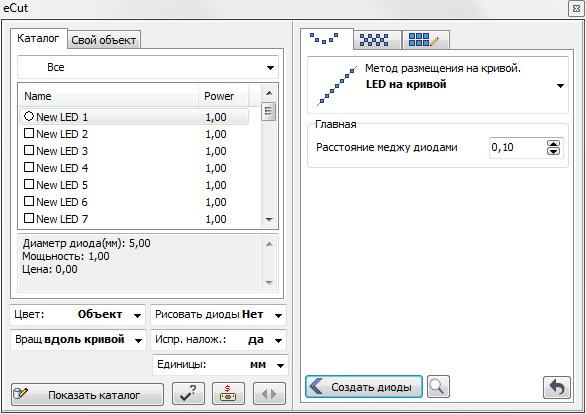Click the LED list scrollbar thumb
The height and width of the screenshot is (414, 586).
(268, 111)
